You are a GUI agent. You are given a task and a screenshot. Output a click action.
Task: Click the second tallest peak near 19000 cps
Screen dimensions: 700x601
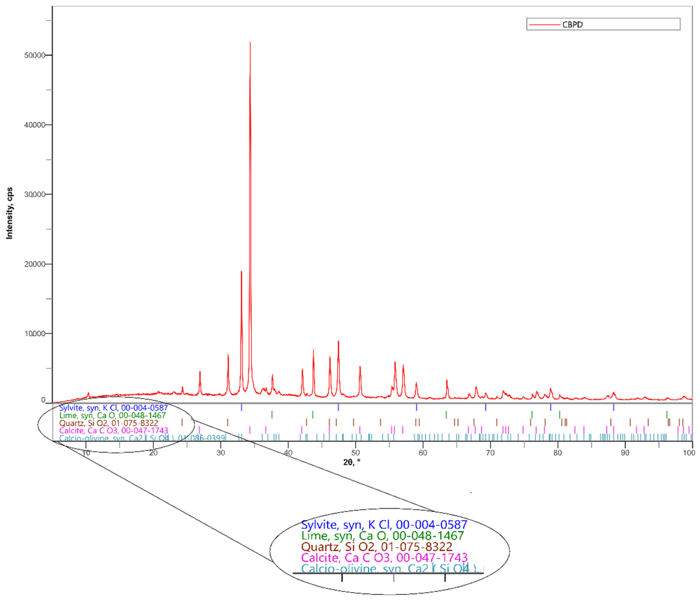[x=241, y=272]
